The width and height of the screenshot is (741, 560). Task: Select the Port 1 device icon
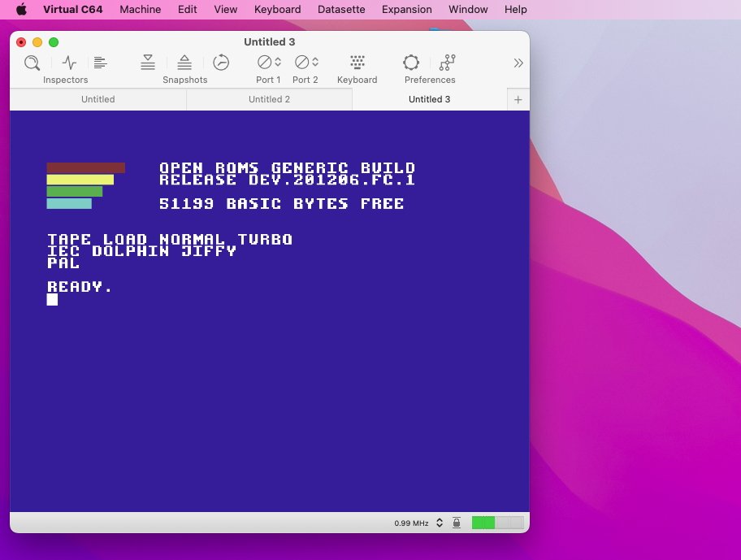(x=264, y=62)
